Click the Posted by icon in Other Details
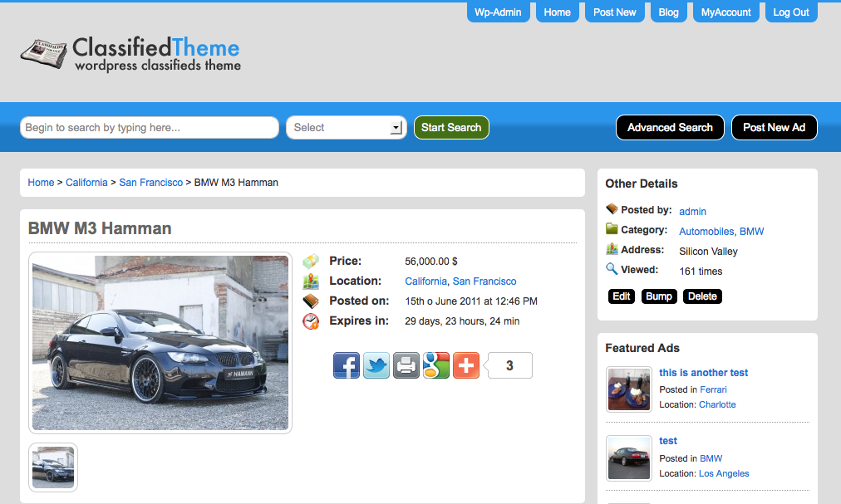This screenshot has height=504, width=841. (x=612, y=209)
